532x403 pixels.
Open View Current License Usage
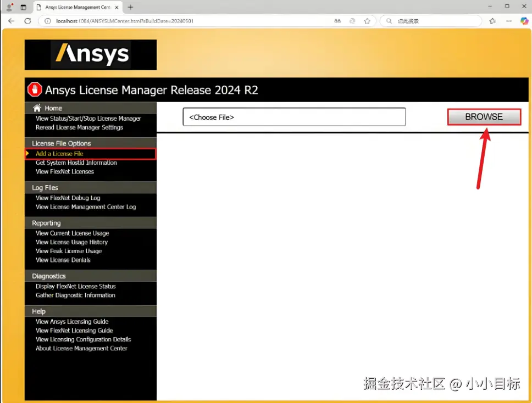coord(72,233)
